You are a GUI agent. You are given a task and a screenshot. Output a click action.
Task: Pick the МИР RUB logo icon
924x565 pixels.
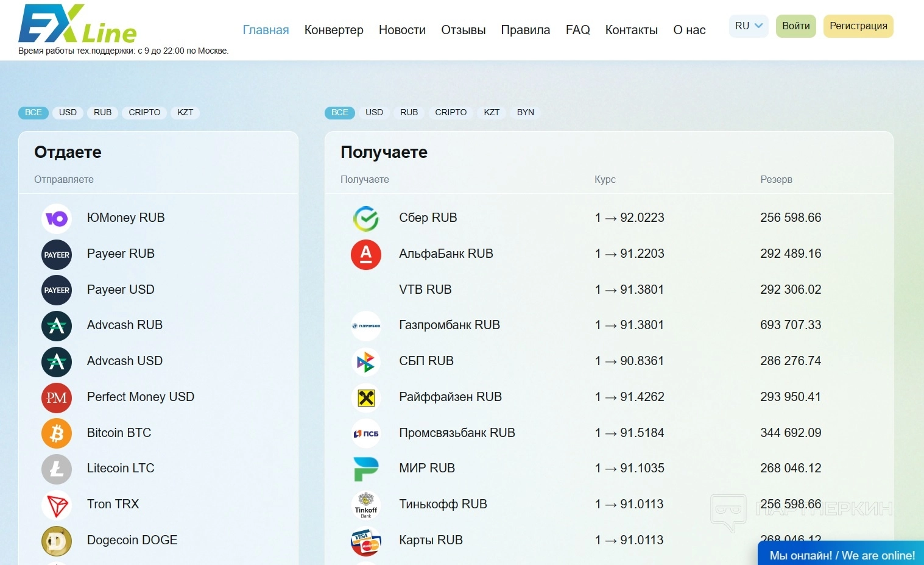pyautogui.click(x=366, y=469)
